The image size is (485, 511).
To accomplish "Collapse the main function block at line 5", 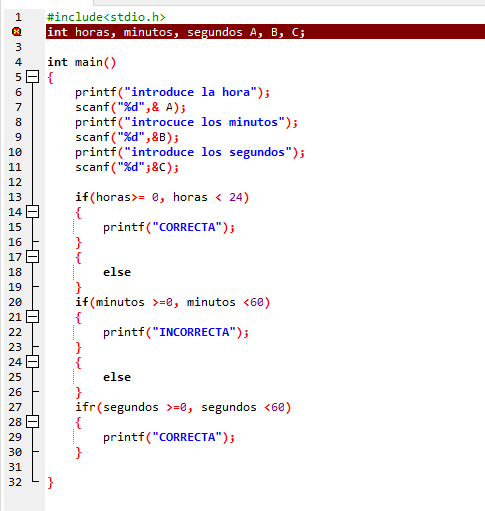I will [32, 77].
